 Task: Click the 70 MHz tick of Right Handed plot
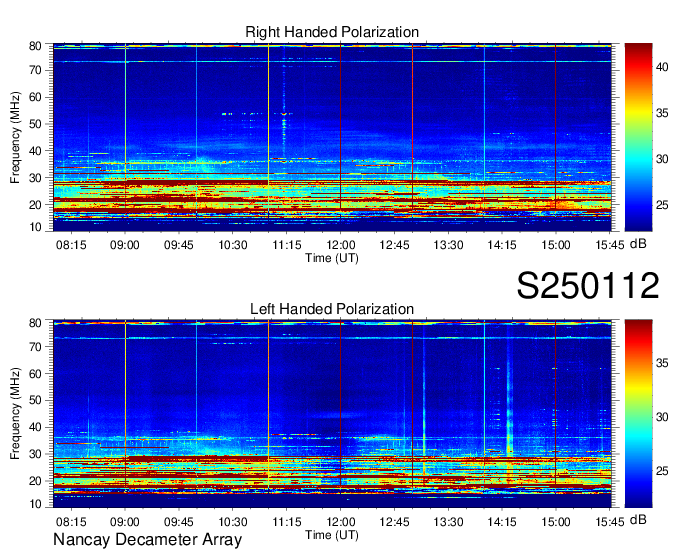pos(35,70)
